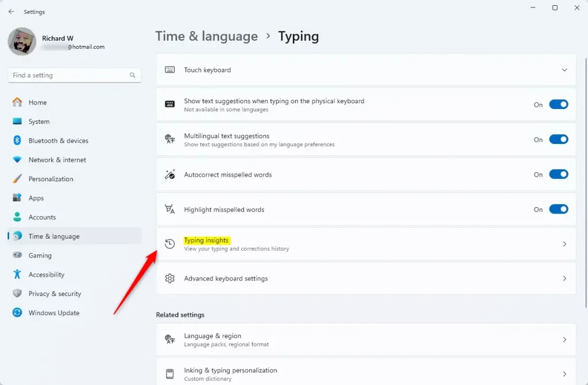Open Language & region chevron arrow
This screenshot has width=588, height=385.
click(564, 340)
